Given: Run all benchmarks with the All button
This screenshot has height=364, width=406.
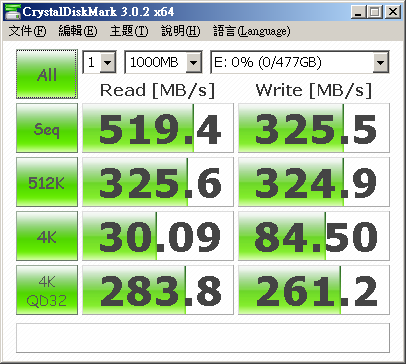Looking at the screenshot, I should 47,74.
